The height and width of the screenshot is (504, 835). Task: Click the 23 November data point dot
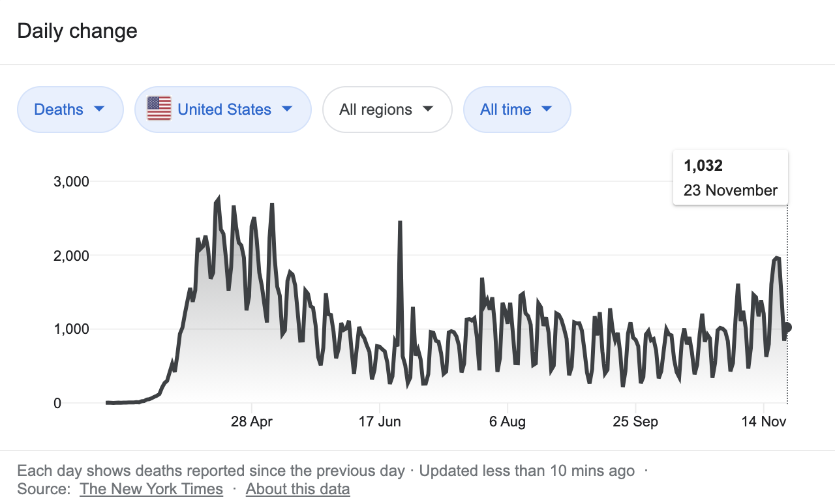pyautogui.click(x=788, y=327)
